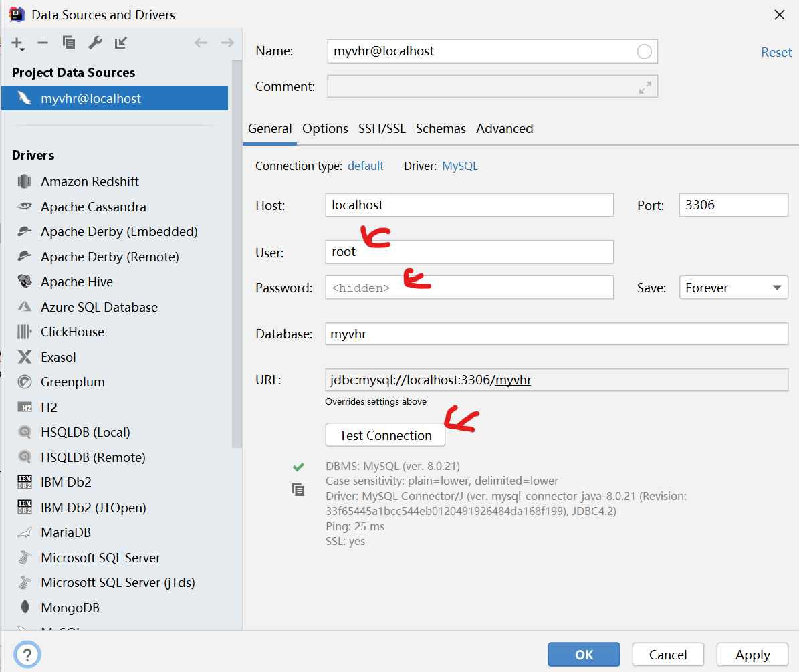This screenshot has height=672, width=799.
Task: Select the IBM Db2 (JTOpen) driver
Action: click(x=93, y=508)
